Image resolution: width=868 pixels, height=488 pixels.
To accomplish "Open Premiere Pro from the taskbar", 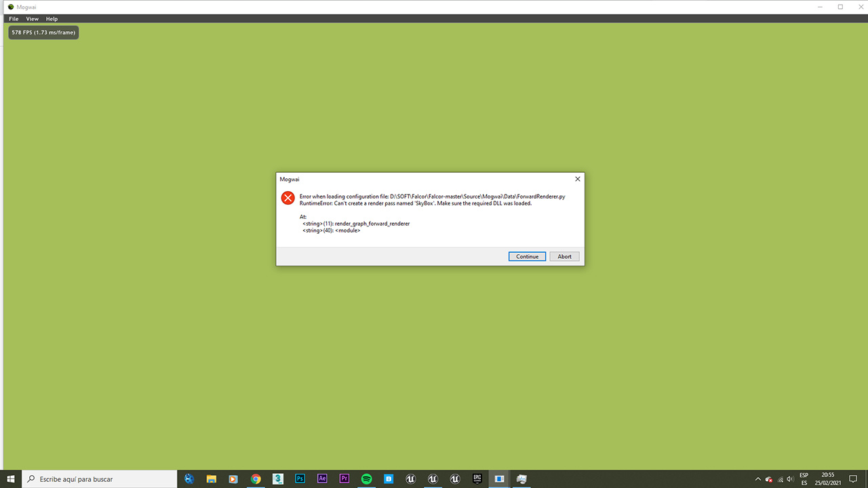I will click(344, 479).
